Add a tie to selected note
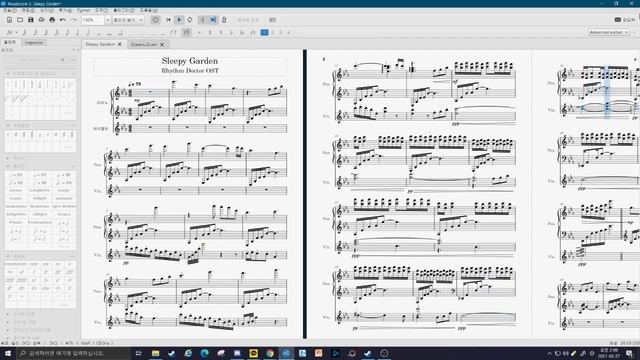 173,32
